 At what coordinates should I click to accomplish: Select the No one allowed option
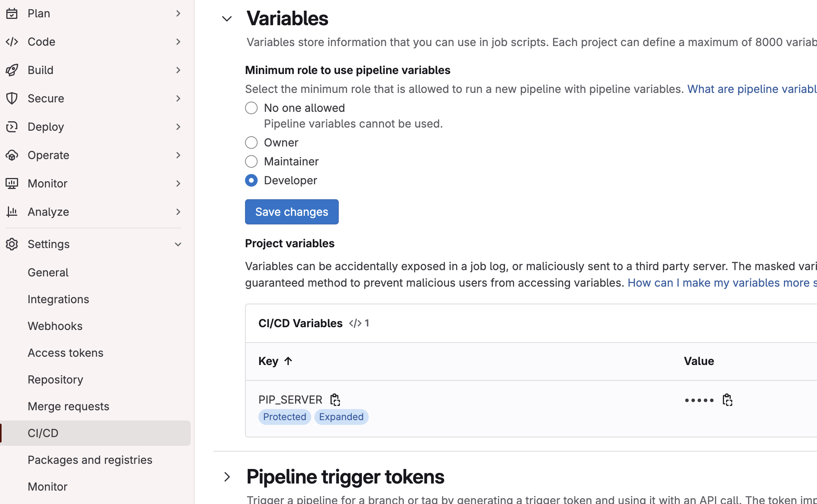point(251,108)
